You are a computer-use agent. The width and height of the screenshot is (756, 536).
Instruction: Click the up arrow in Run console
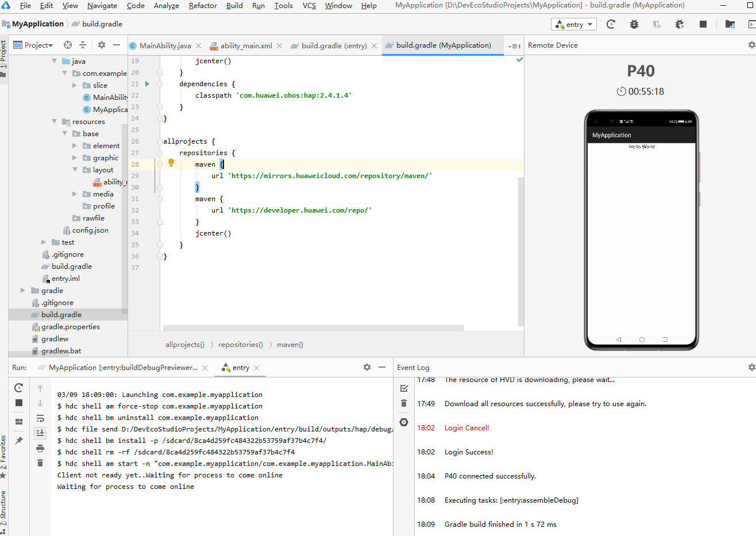[40, 388]
